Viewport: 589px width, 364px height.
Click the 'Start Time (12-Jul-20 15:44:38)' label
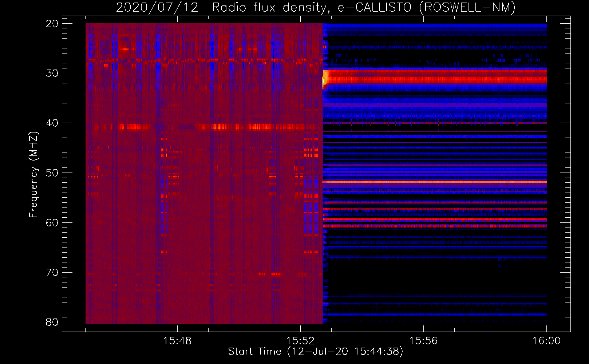pyautogui.click(x=316, y=352)
